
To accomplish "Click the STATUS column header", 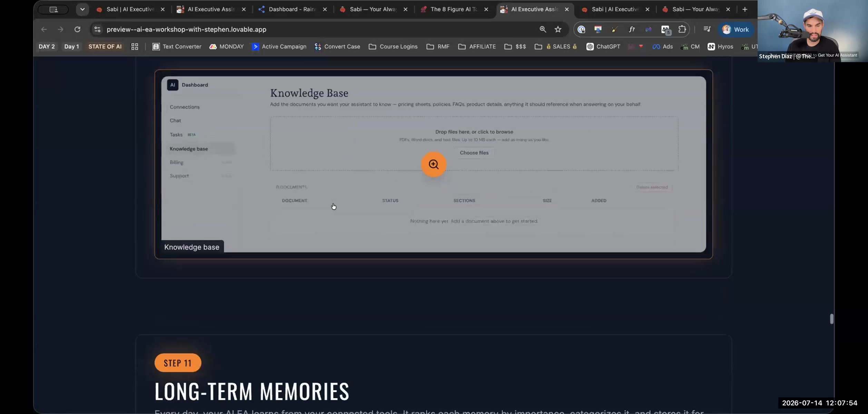I will [390, 200].
